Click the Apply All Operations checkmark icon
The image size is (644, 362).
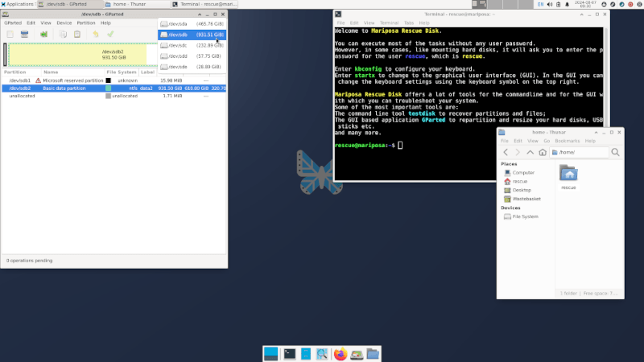click(x=110, y=35)
